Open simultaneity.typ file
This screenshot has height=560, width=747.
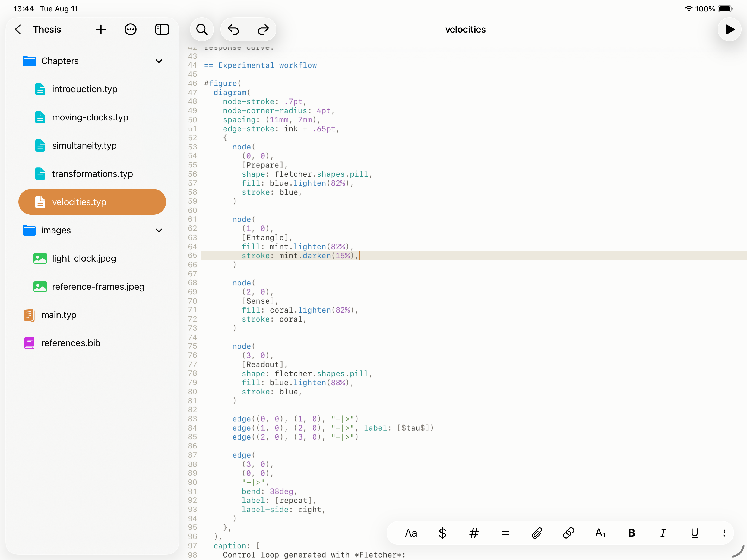coord(92,145)
